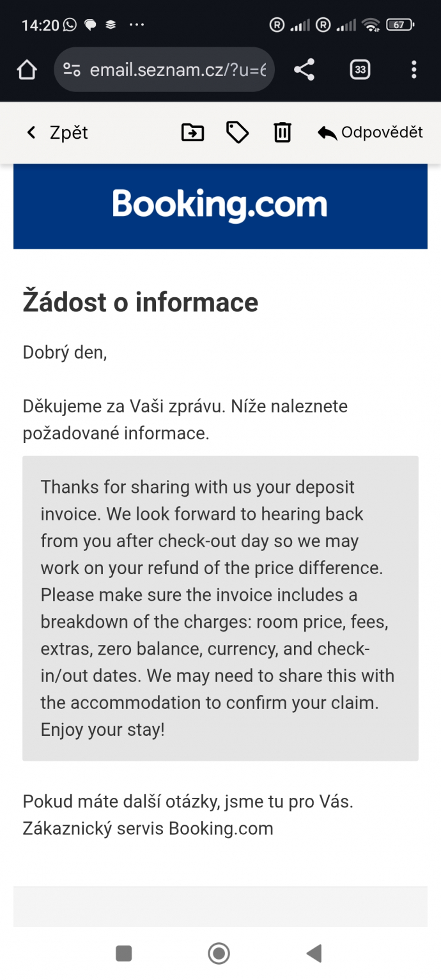Open site info icon in address bar
The width and height of the screenshot is (441, 980).
coord(72,70)
